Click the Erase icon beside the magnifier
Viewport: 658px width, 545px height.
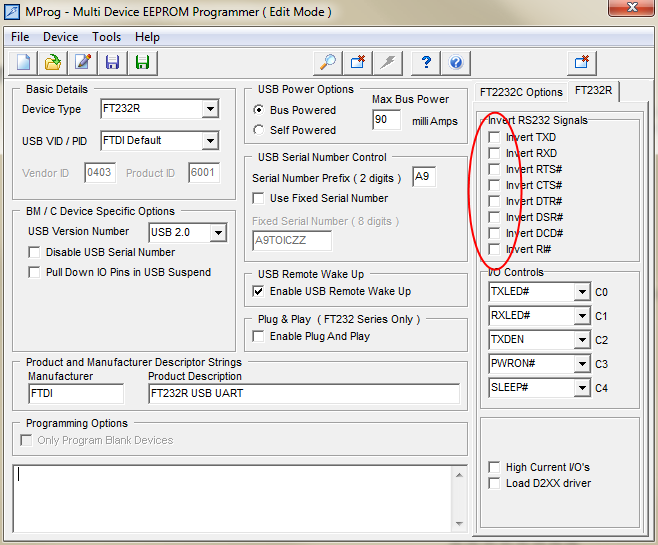click(x=358, y=63)
